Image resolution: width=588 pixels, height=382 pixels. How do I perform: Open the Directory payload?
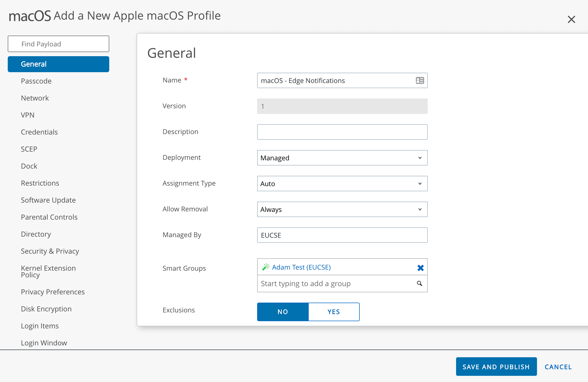pos(36,234)
